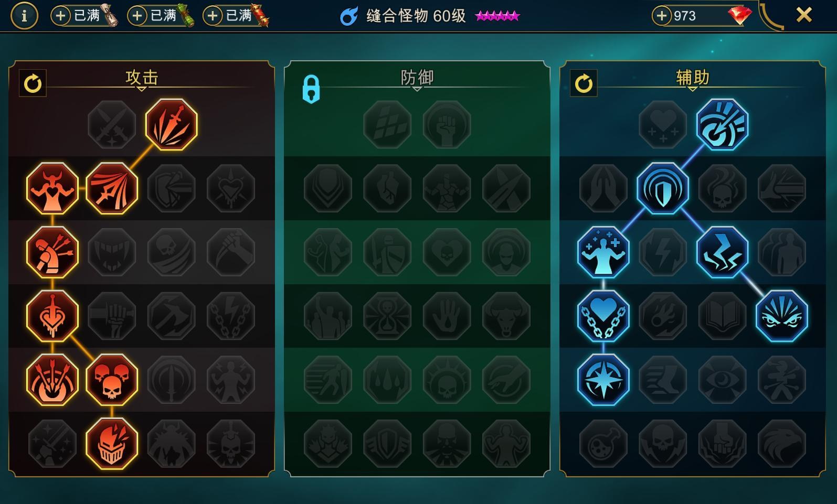Select the compass star support mastery
The width and height of the screenshot is (837, 504).
click(603, 380)
